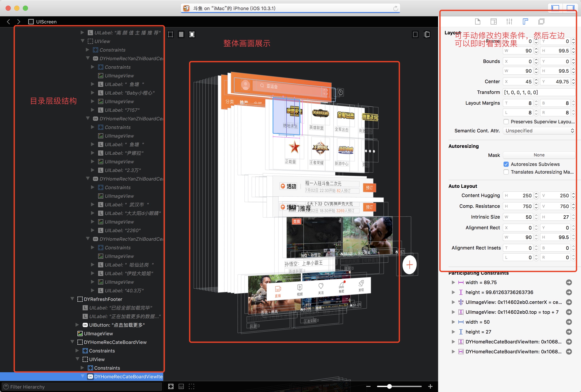Step the Content Hugging H value

[536, 196]
